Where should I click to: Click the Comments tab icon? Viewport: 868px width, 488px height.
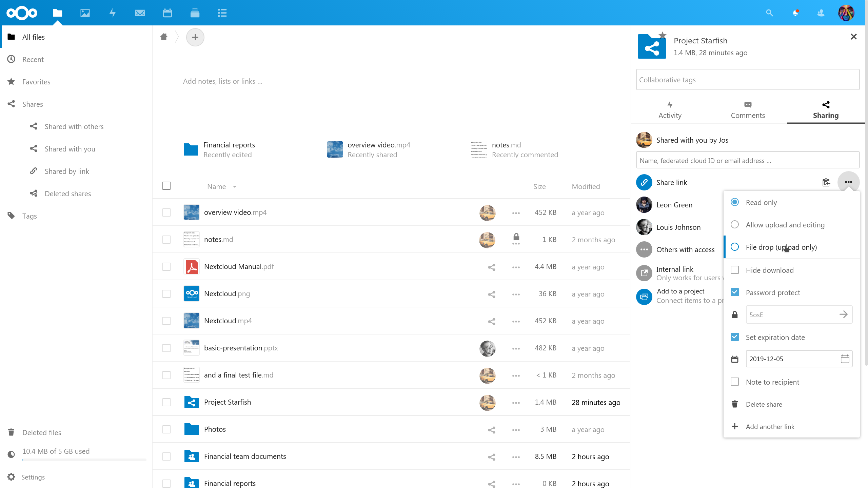(748, 105)
